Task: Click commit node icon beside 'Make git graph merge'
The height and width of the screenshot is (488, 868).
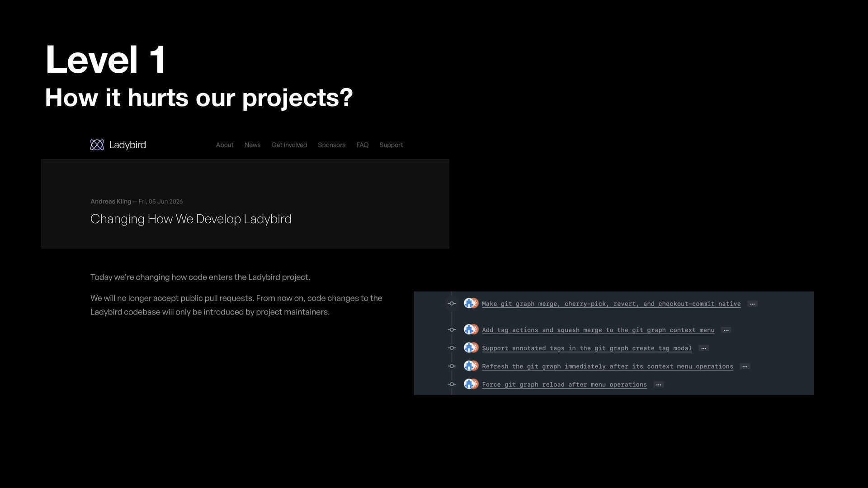Action: pyautogui.click(x=452, y=304)
